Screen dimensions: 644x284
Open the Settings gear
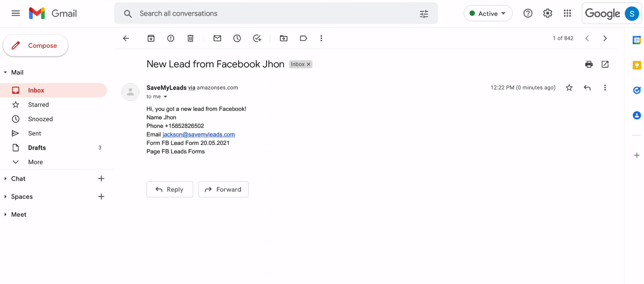(x=548, y=13)
